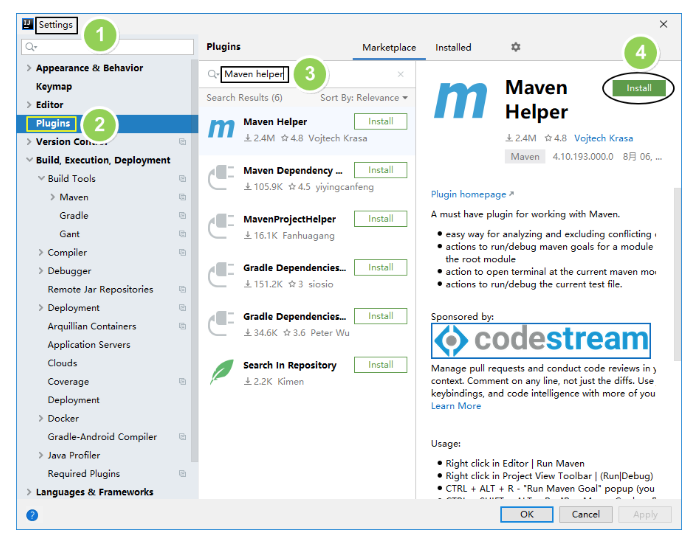Expand the Languages & Frameworks node
The width and height of the screenshot is (699, 542).
pyautogui.click(x=29, y=492)
